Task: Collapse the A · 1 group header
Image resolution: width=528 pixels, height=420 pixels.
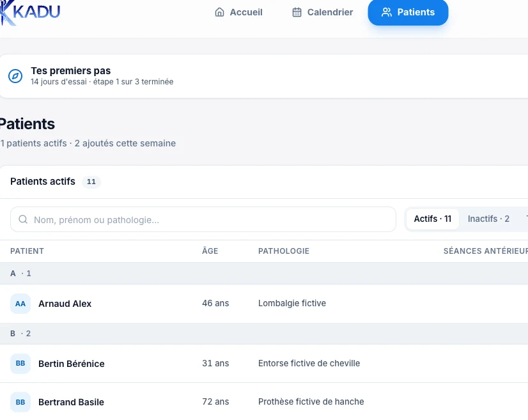Action: tap(264, 273)
